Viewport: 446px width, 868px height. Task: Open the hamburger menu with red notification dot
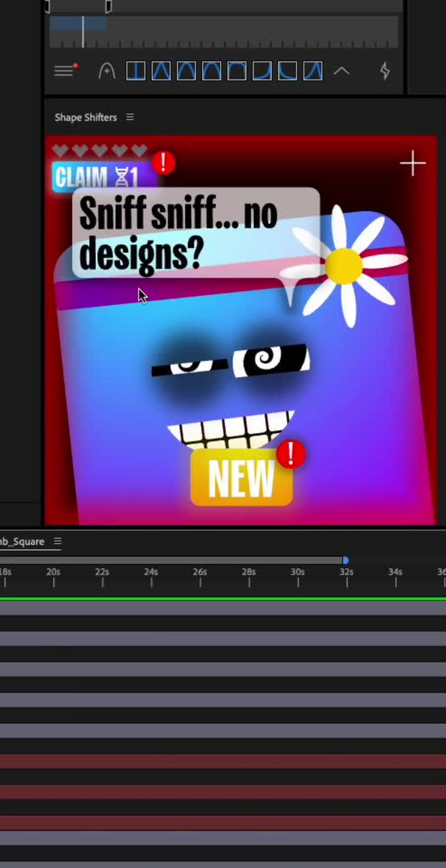pyautogui.click(x=63, y=70)
